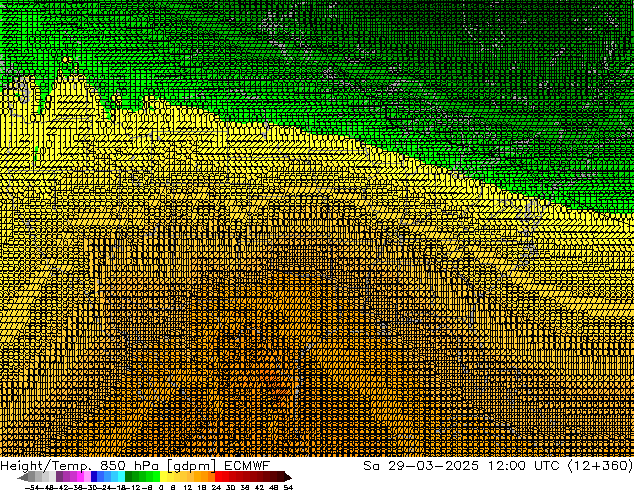Click the dark purple legend swatch above -42
This screenshot has height=490, width=634.
[59, 476]
